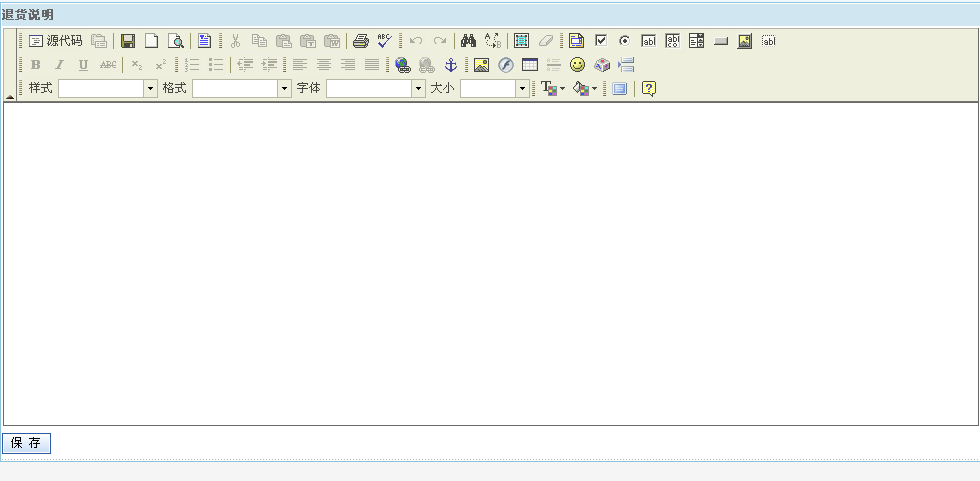Viewport: 980px width, 481px height.
Task: Insert a radio button field
Action: click(x=624, y=41)
